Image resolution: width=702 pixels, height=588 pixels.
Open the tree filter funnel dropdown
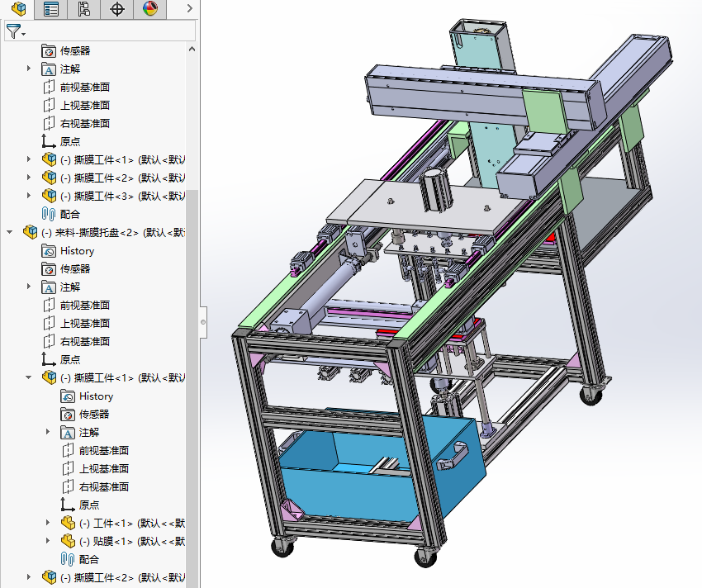(x=17, y=32)
